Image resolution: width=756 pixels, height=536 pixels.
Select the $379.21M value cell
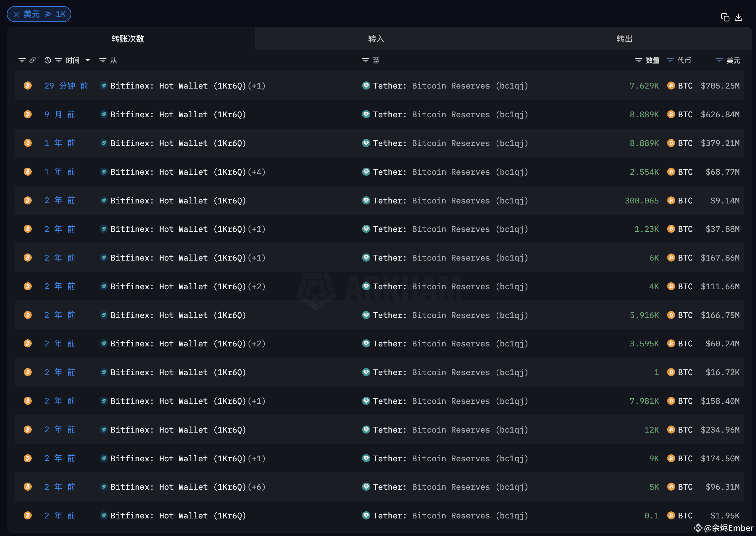click(x=720, y=143)
